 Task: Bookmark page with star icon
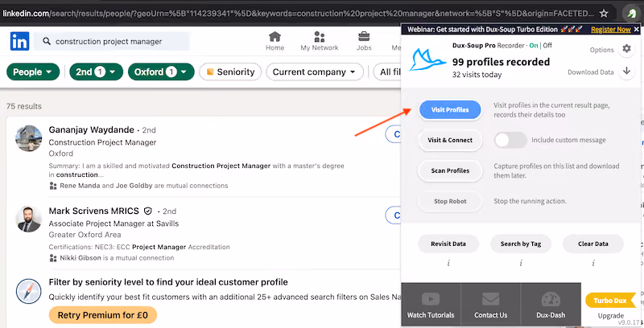(x=604, y=14)
